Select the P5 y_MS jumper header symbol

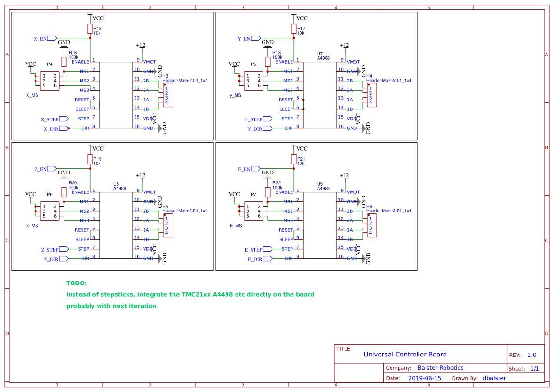tap(254, 81)
